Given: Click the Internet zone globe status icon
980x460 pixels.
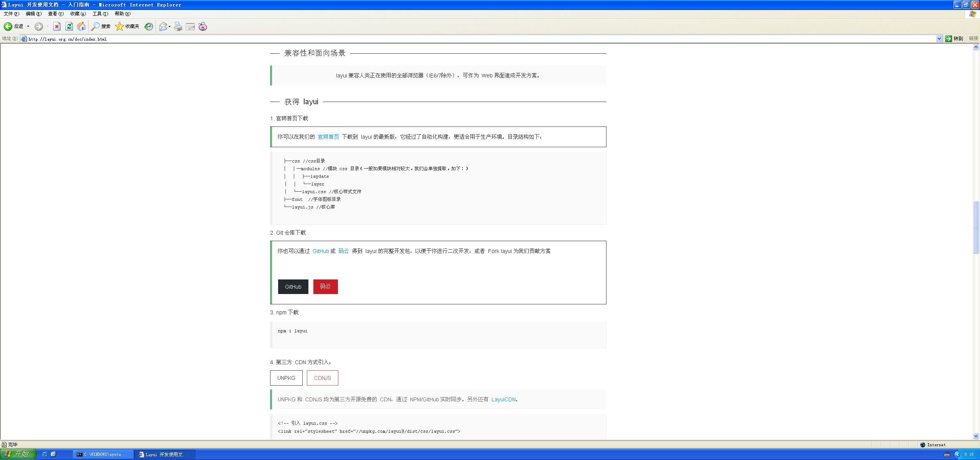Looking at the screenshot, I should pyautogui.click(x=923, y=445).
